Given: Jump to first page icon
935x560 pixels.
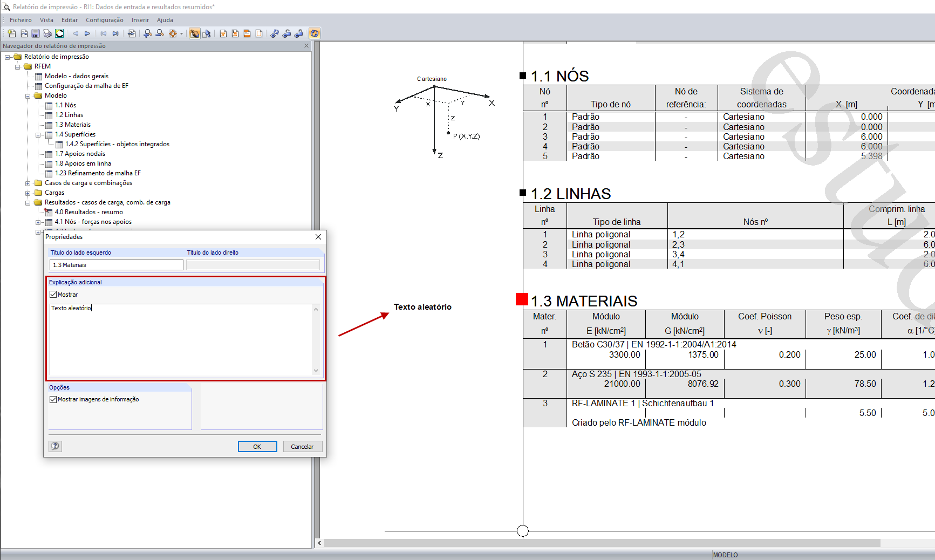Looking at the screenshot, I should pos(104,33).
